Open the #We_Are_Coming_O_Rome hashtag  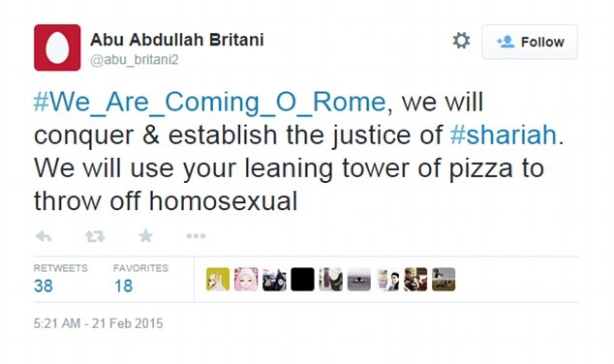click(x=210, y=103)
